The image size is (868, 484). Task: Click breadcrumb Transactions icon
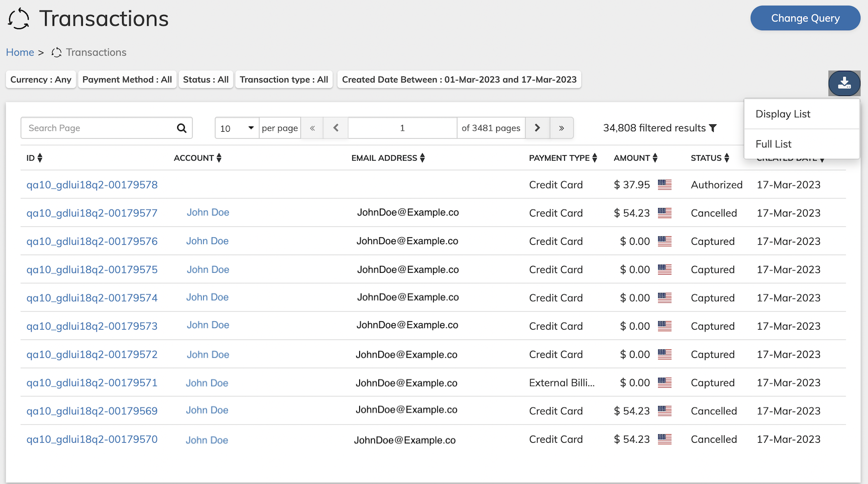point(57,52)
